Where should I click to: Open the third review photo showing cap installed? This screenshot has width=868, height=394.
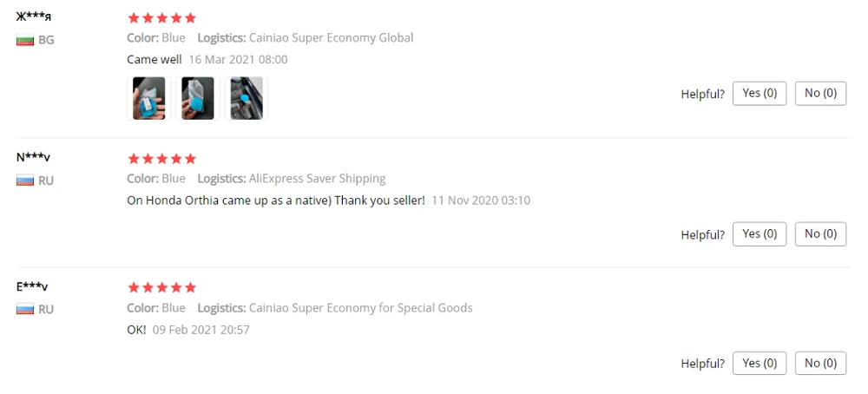[247, 99]
